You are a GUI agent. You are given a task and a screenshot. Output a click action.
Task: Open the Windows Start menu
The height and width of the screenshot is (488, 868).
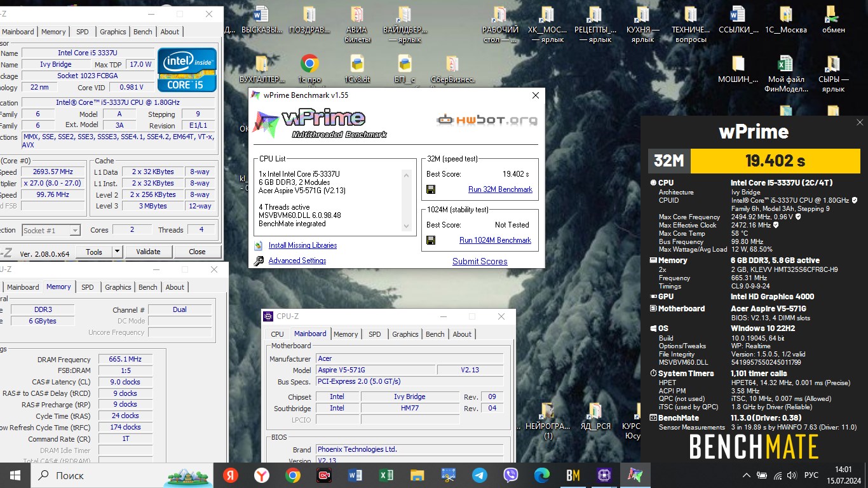tap(15, 475)
